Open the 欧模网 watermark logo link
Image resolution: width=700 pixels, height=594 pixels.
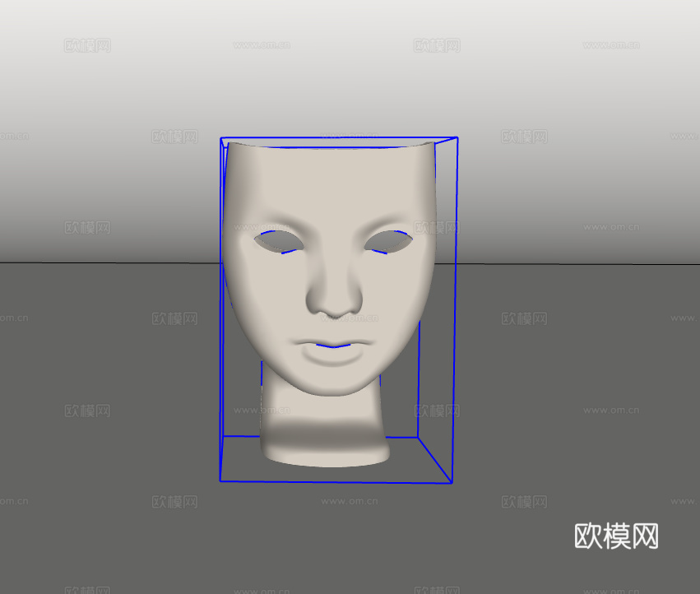619,536
